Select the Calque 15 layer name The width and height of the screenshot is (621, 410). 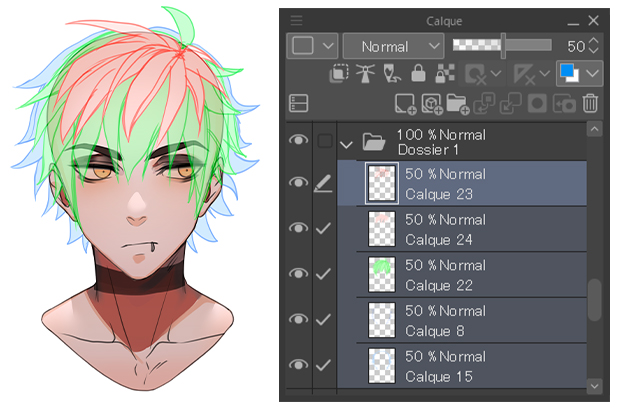point(439,376)
